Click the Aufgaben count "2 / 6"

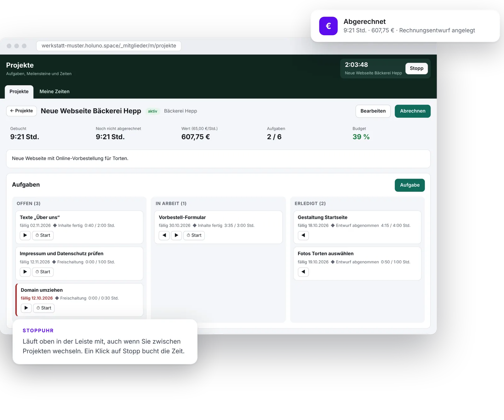pyautogui.click(x=274, y=137)
